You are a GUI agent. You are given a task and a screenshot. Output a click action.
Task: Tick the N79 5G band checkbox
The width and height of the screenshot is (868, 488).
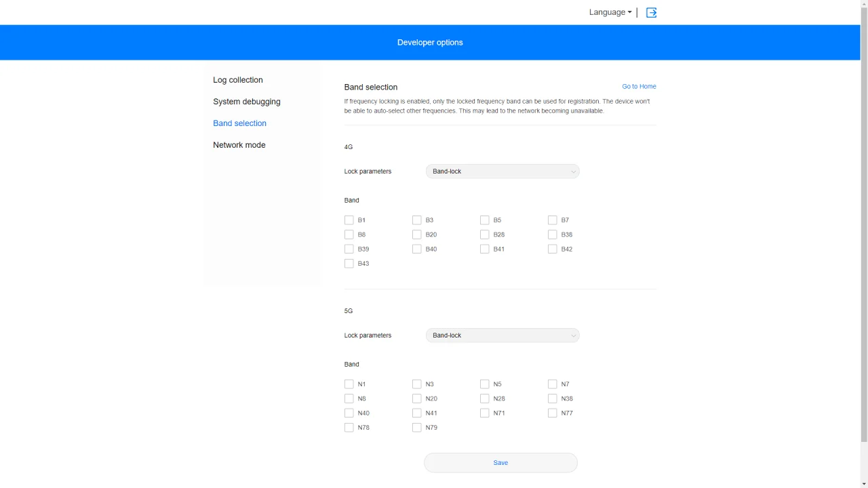pyautogui.click(x=416, y=428)
